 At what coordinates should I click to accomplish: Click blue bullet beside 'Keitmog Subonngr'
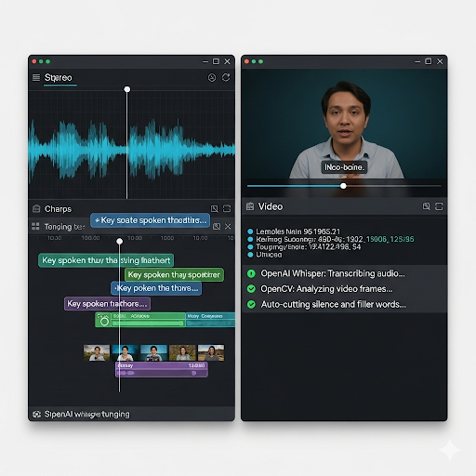[x=250, y=239]
